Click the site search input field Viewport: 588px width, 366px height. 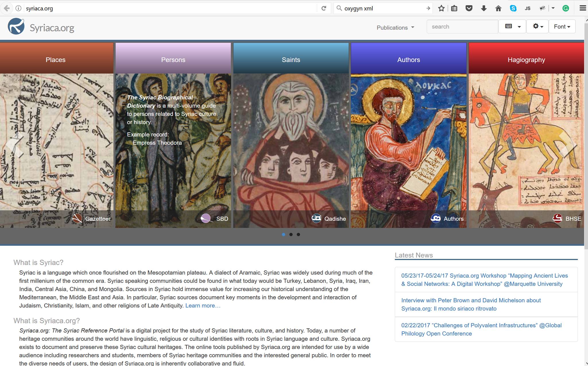(x=462, y=27)
